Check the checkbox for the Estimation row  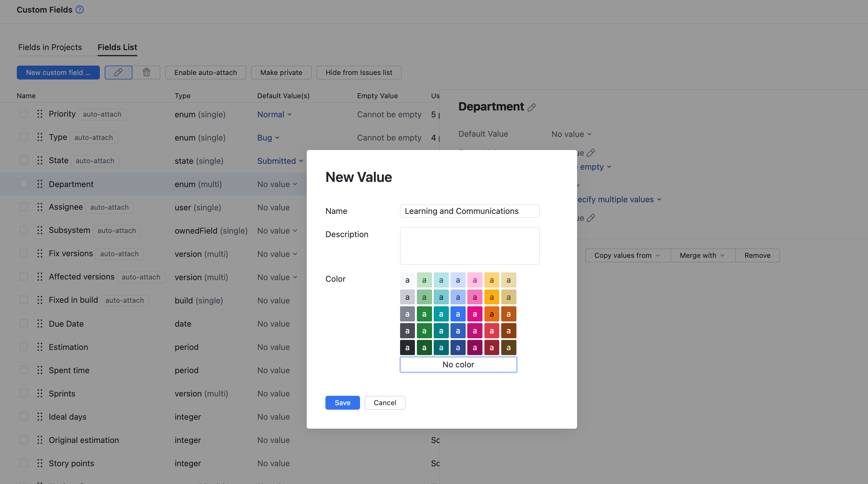point(24,347)
